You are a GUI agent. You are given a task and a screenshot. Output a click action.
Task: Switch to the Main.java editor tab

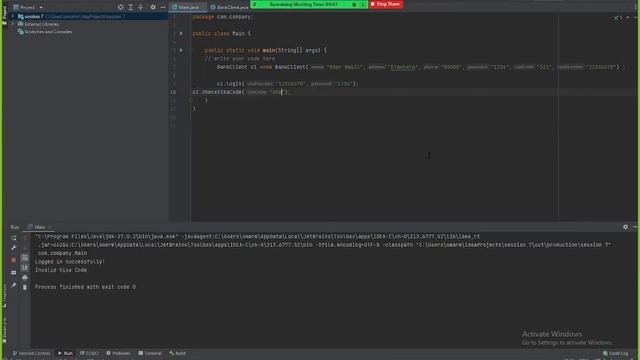(188, 7)
